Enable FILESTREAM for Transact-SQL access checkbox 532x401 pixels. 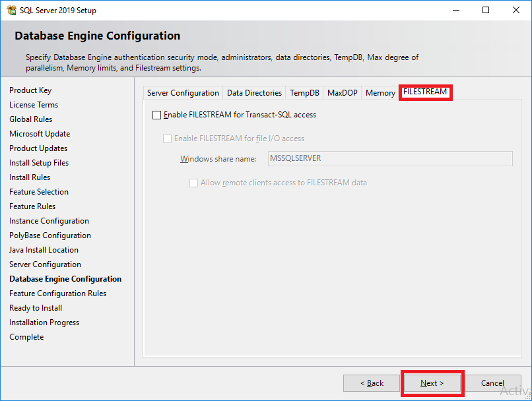click(x=156, y=115)
